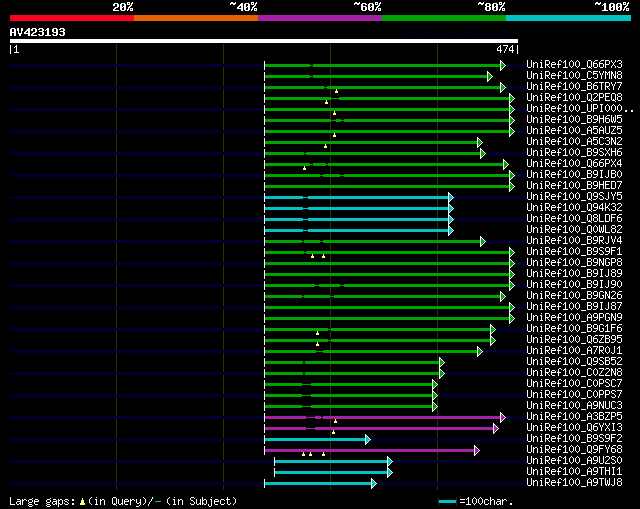
Task: Open the UniRef100_B9H6W5 hit label
Action: point(574,120)
